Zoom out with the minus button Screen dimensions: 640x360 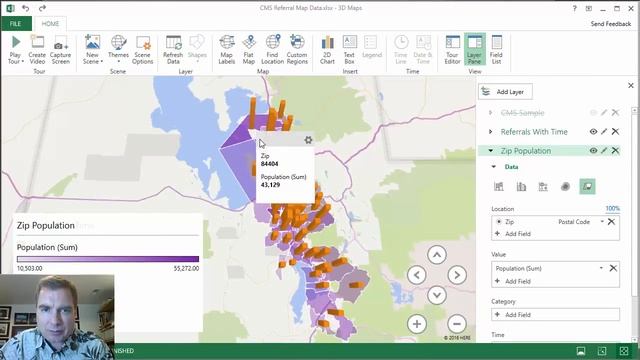click(457, 324)
